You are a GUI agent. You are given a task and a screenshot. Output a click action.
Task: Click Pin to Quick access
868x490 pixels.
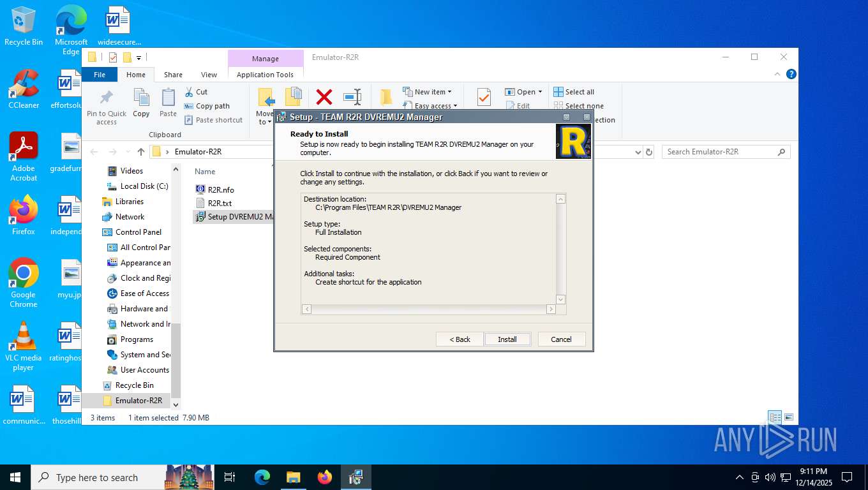(107, 107)
